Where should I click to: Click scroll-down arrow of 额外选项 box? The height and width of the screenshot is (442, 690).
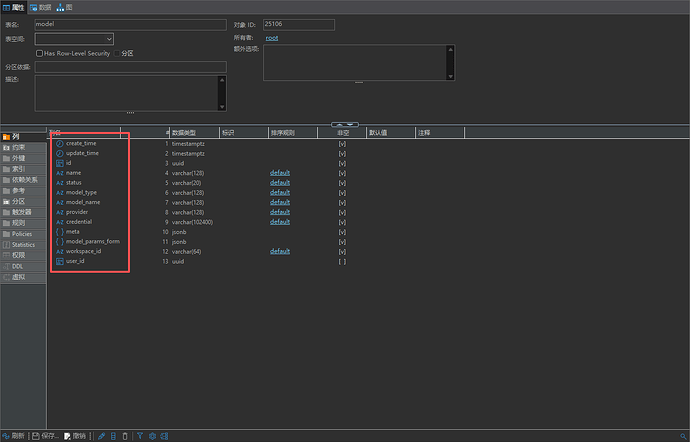(x=450, y=76)
